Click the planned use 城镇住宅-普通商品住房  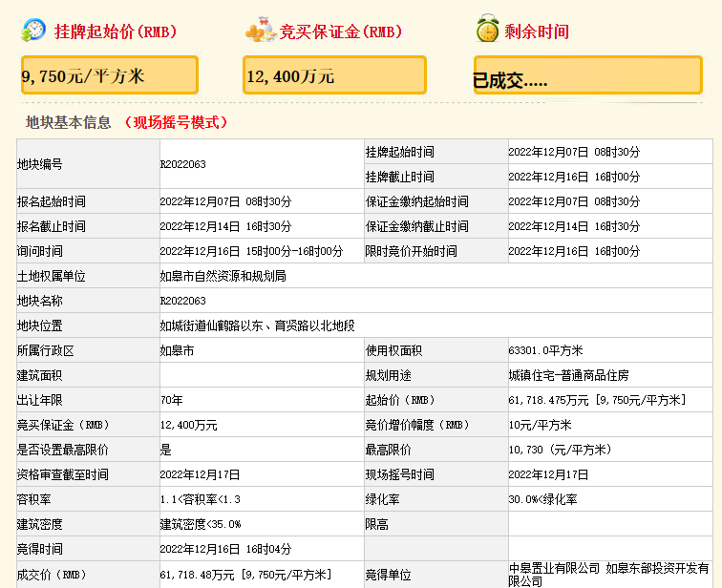[568, 375]
